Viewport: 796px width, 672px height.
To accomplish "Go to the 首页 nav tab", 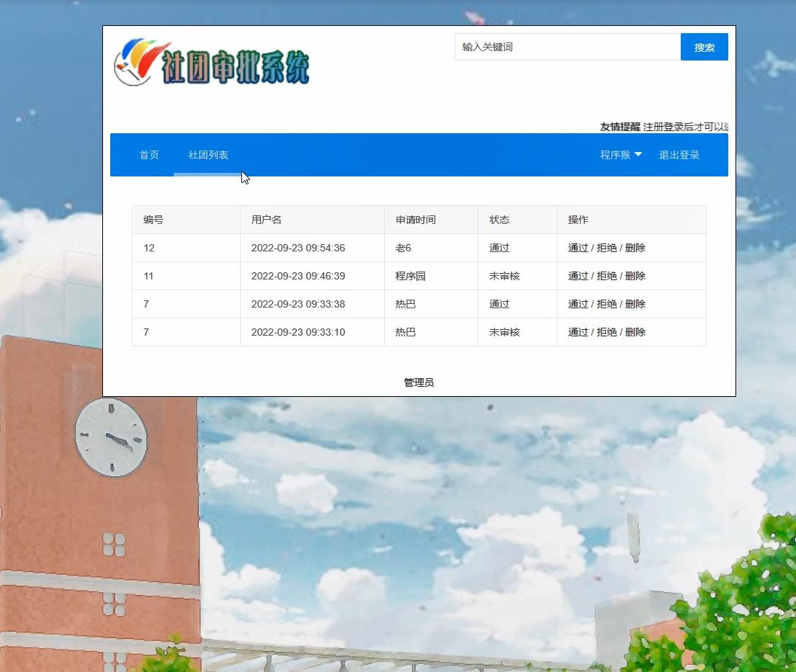I will (x=149, y=155).
